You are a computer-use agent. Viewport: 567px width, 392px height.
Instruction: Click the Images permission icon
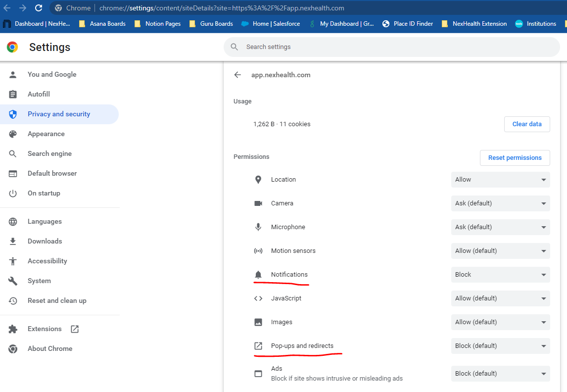pyautogui.click(x=258, y=322)
